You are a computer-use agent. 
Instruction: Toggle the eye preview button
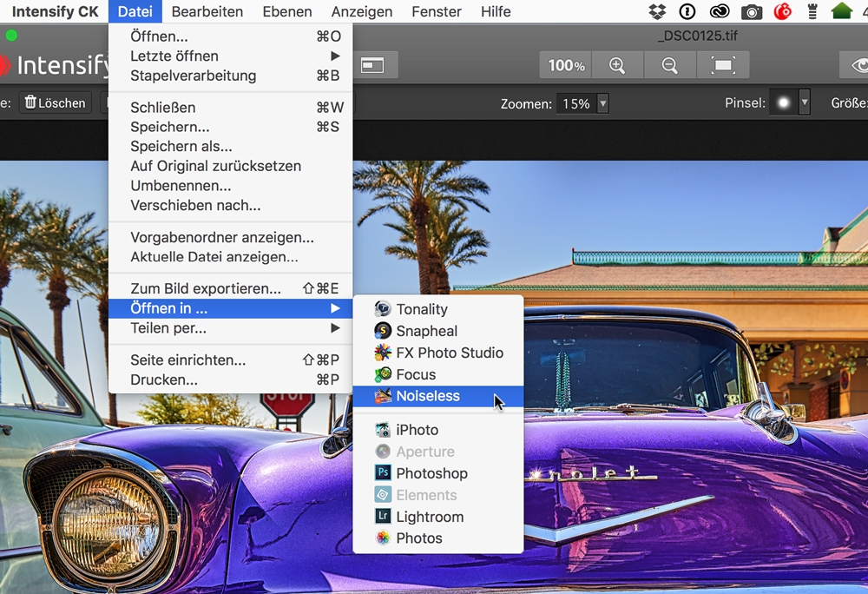click(x=857, y=65)
